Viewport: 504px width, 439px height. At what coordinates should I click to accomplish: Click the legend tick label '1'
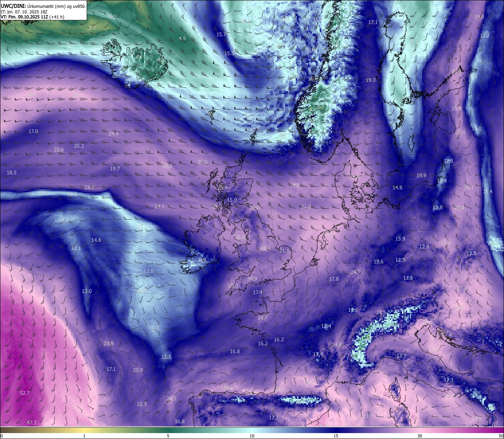84,436
